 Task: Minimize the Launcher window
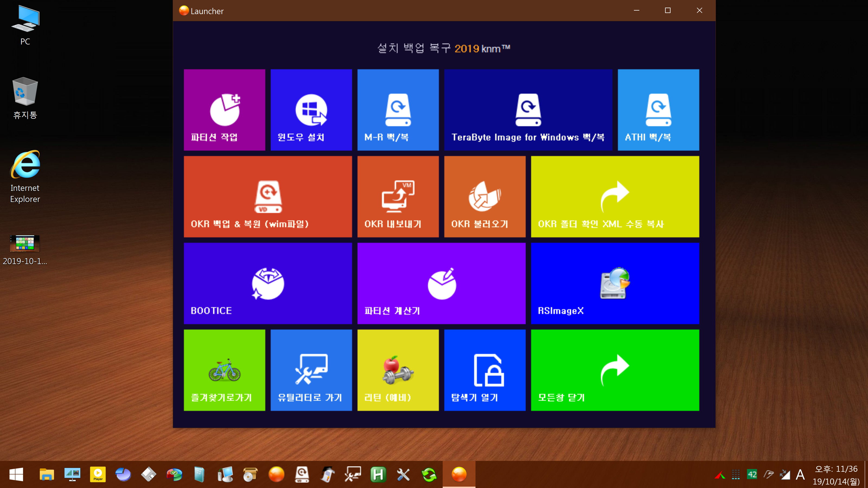point(637,11)
